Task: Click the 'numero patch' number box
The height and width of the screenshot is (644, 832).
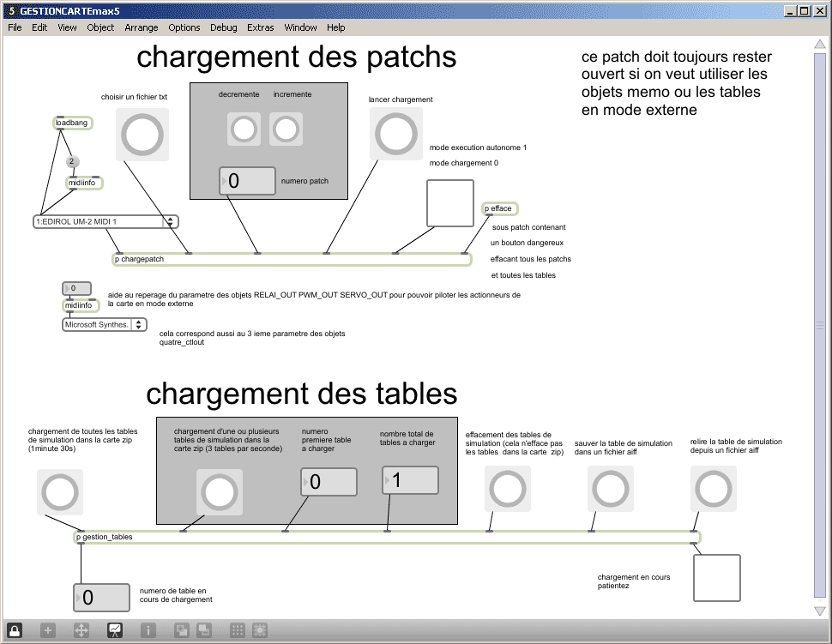Action: coord(247,181)
